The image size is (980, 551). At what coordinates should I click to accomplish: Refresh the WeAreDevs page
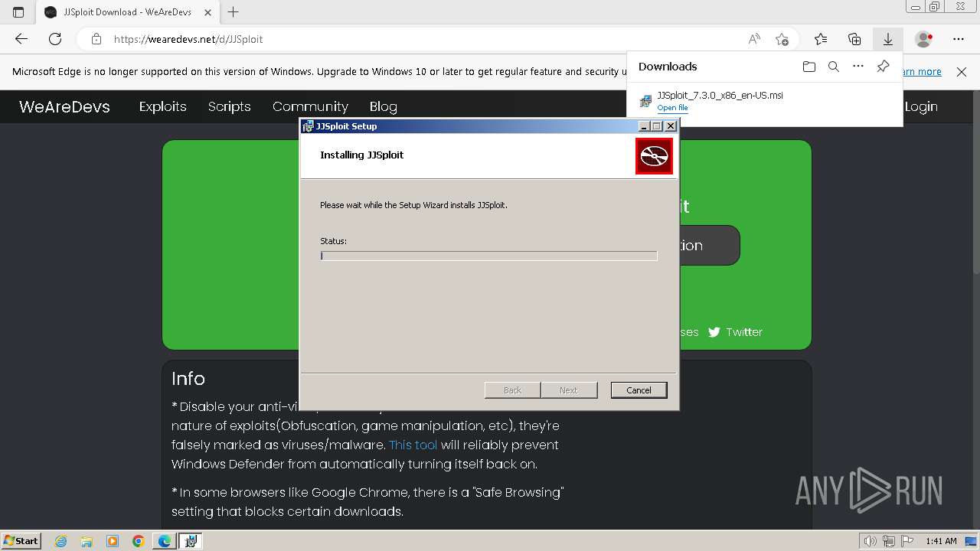[x=55, y=39]
